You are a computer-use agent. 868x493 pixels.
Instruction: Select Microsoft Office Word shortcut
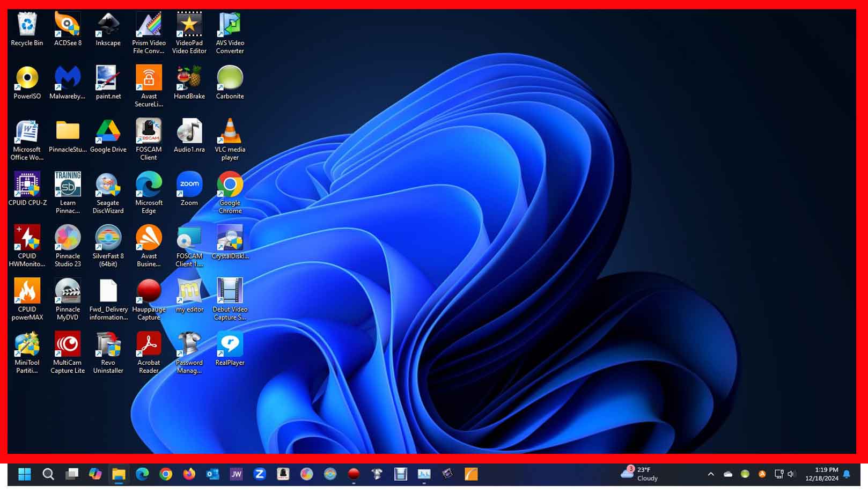(27, 139)
